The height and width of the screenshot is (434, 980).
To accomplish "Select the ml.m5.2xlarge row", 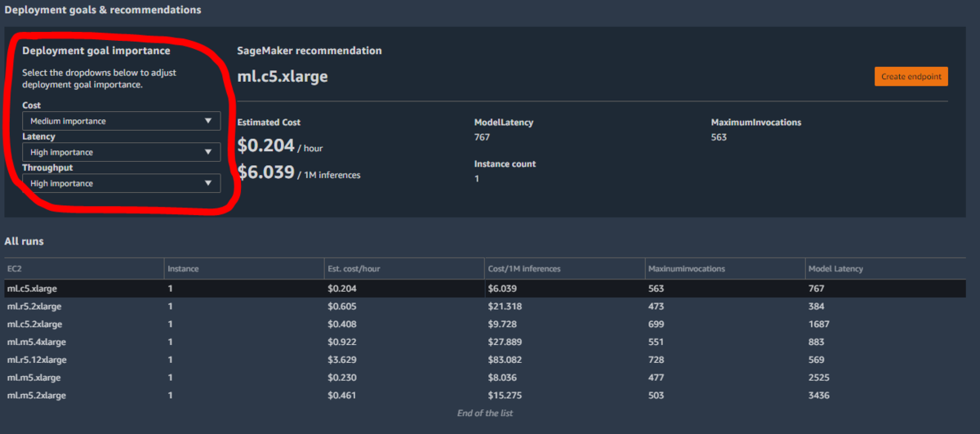I will (x=485, y=396).
